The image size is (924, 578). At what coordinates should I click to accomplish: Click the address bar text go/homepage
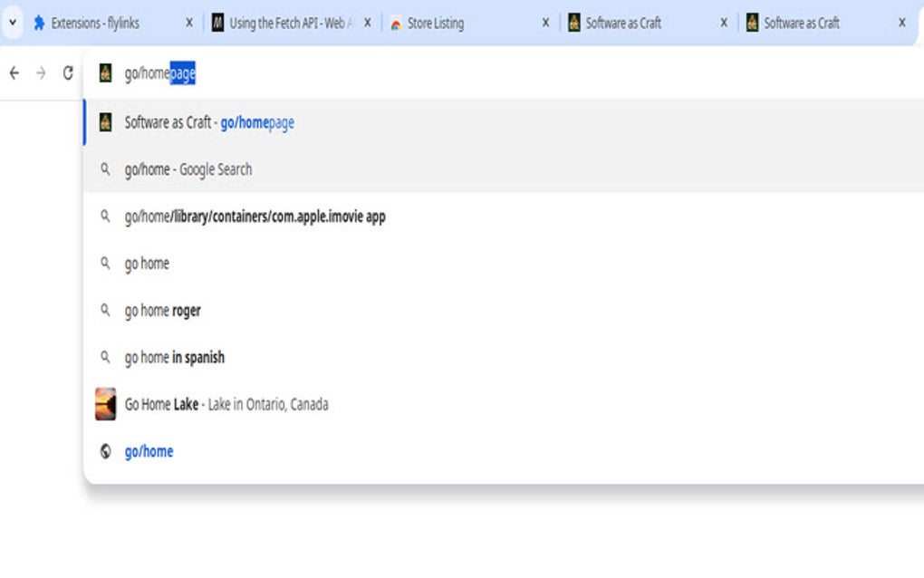159,74
